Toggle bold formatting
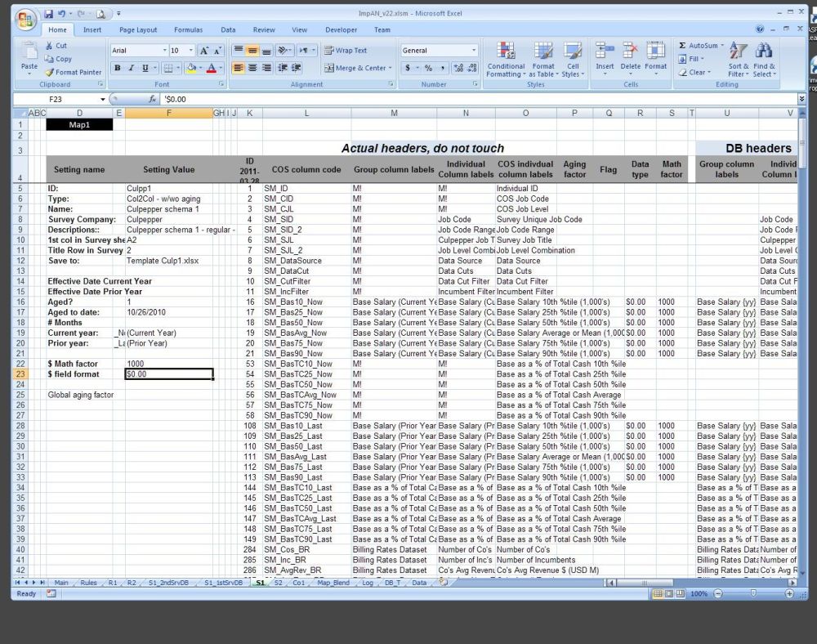 [118, 68]
